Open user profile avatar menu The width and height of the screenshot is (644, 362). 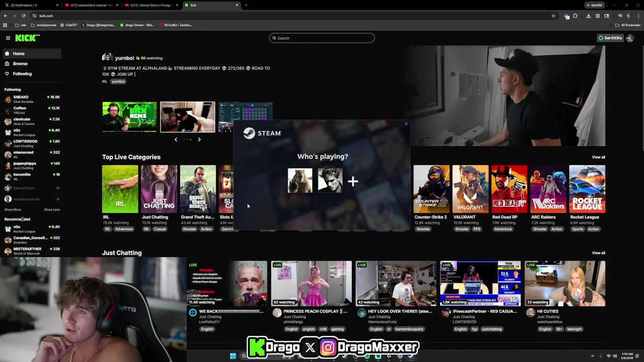(630, 38)
